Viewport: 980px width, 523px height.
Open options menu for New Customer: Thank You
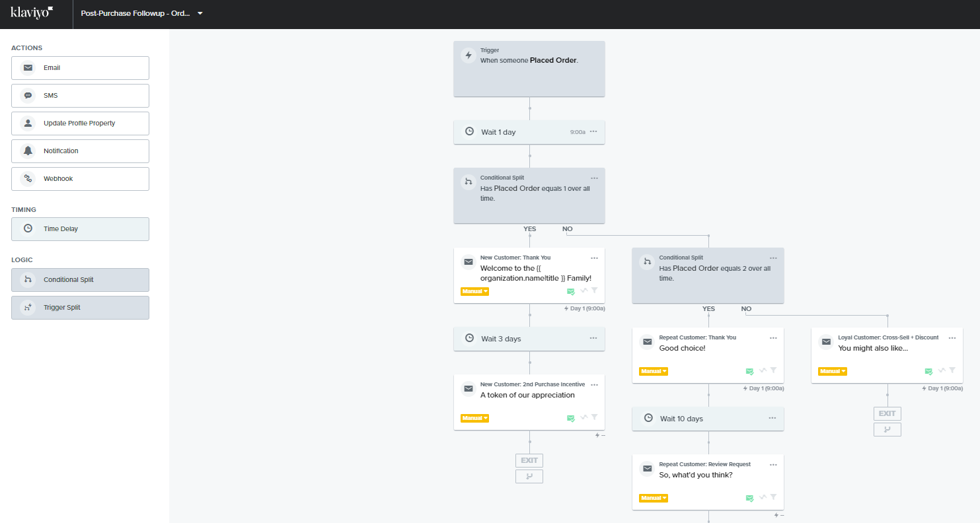(x=594, y=258)
